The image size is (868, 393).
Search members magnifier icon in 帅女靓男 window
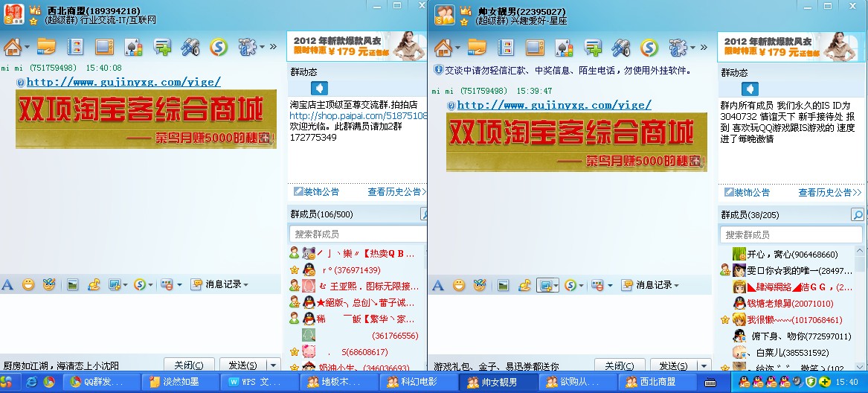click(857, 214)
